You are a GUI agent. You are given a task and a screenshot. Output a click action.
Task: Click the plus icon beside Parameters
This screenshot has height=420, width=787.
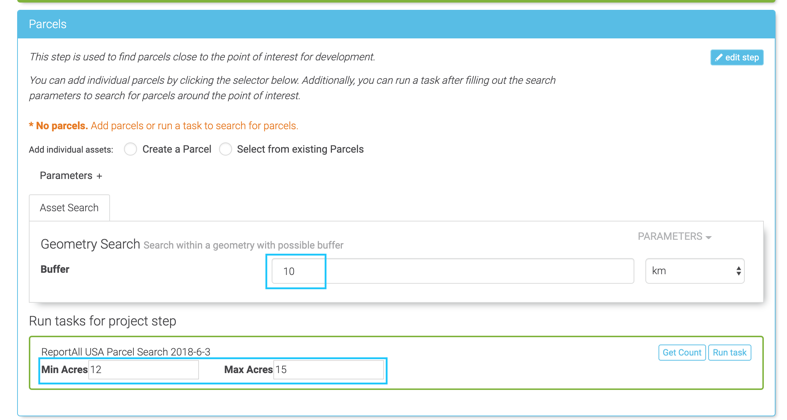point(99,176)
